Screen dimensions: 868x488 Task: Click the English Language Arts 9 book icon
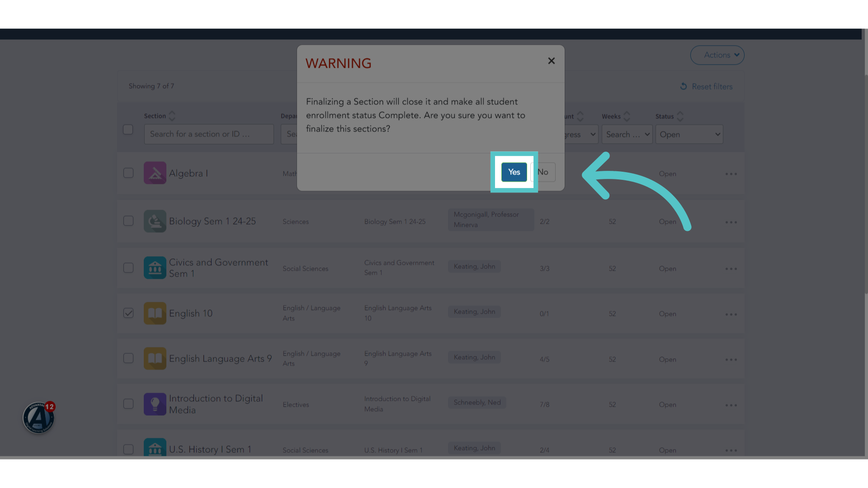155,358
